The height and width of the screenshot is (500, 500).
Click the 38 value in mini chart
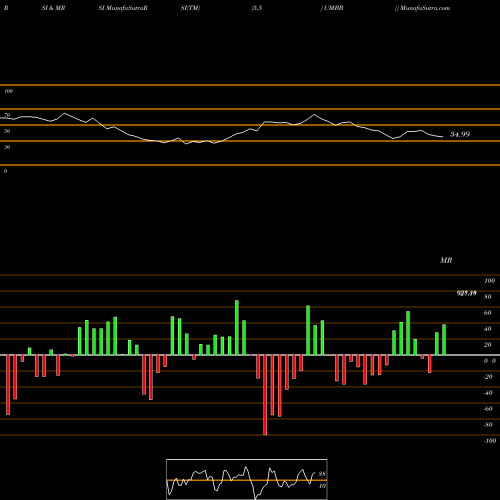tap(322, 474)
